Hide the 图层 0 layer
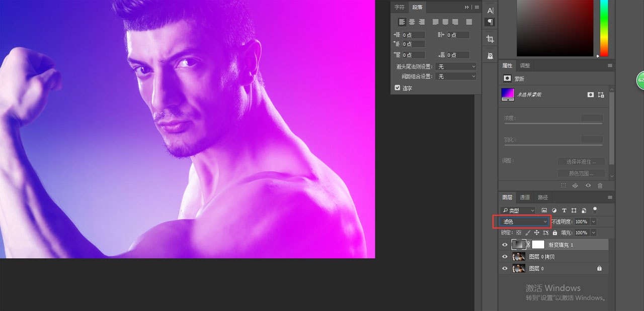 click(x=505, y=269)
